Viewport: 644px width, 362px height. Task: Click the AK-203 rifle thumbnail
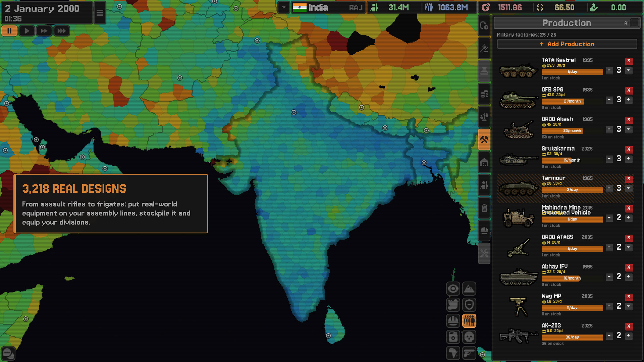(519, 336)
